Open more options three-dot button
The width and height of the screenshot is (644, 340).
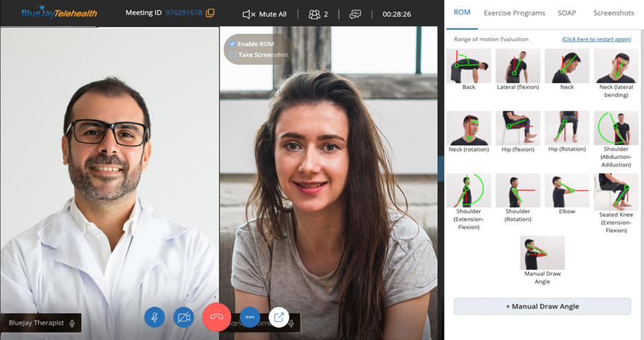pos(249,317)
